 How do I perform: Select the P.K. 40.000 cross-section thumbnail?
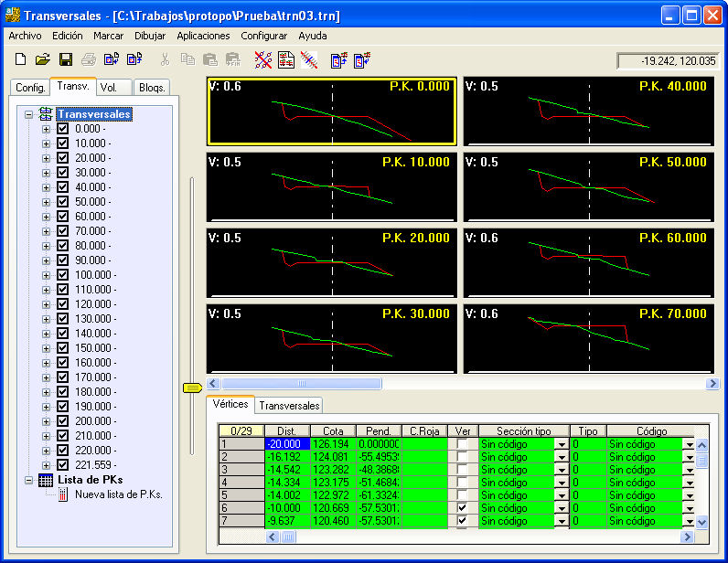click(589, 112)
